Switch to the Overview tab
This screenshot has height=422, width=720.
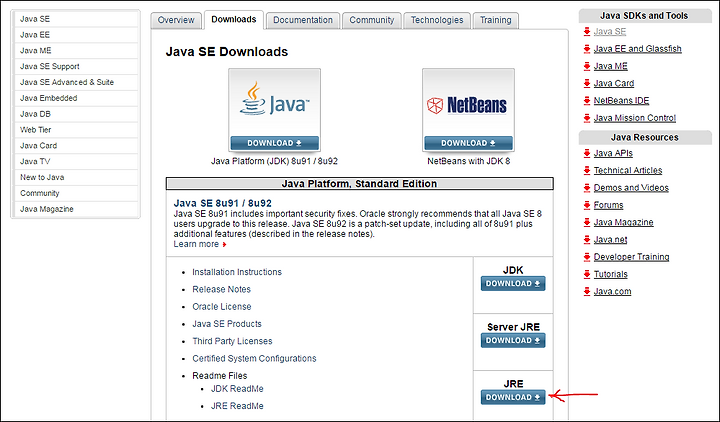176,20
